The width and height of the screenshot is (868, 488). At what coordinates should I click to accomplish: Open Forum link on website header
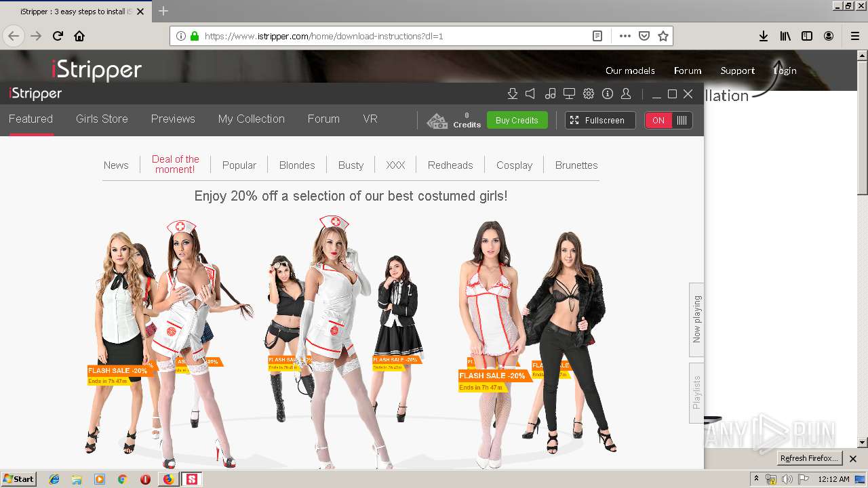tap(688, 70)
